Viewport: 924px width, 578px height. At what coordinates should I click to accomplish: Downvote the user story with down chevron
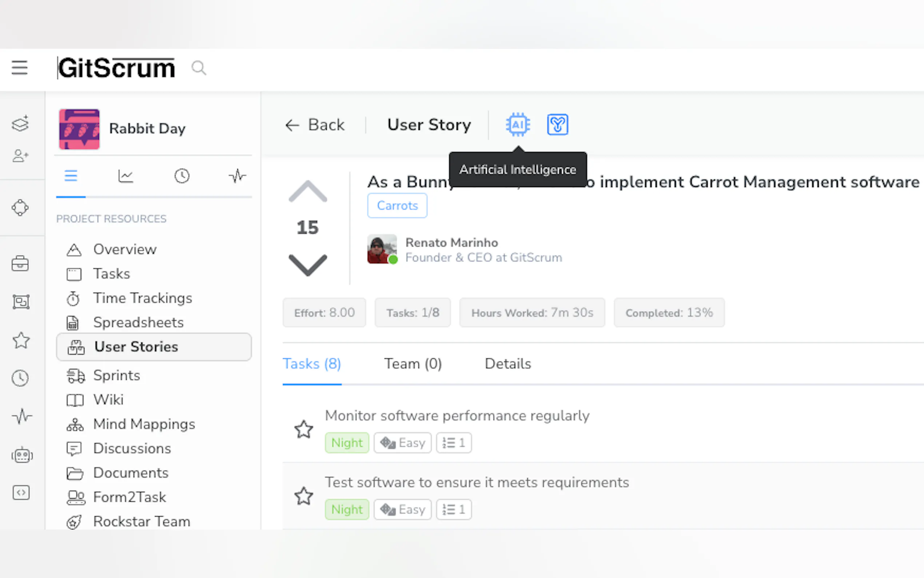pos(307,265)
